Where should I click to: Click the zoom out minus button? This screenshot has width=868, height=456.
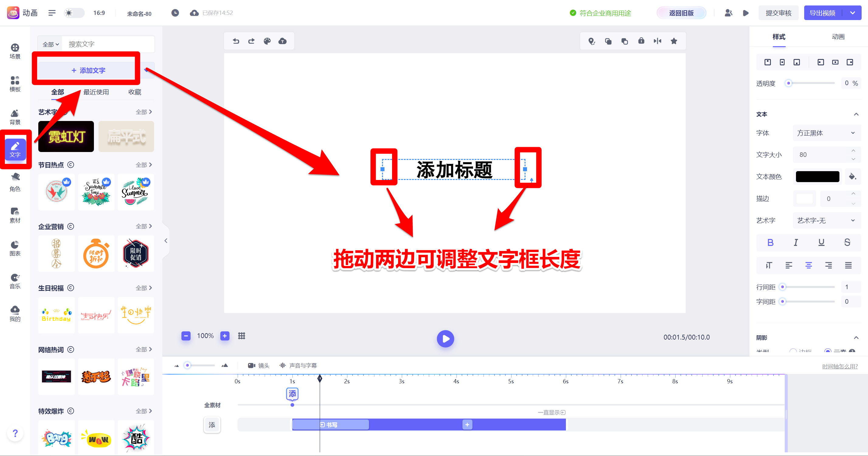186,336
